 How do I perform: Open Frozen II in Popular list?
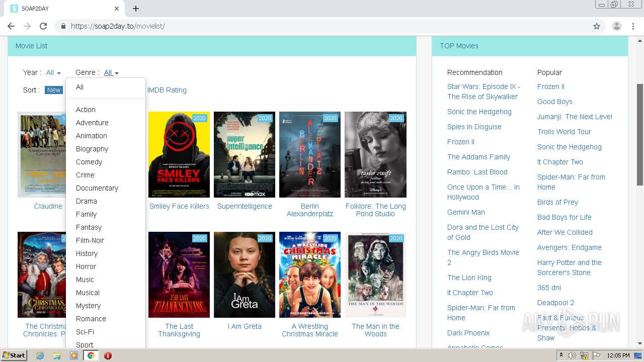point(551,86)
